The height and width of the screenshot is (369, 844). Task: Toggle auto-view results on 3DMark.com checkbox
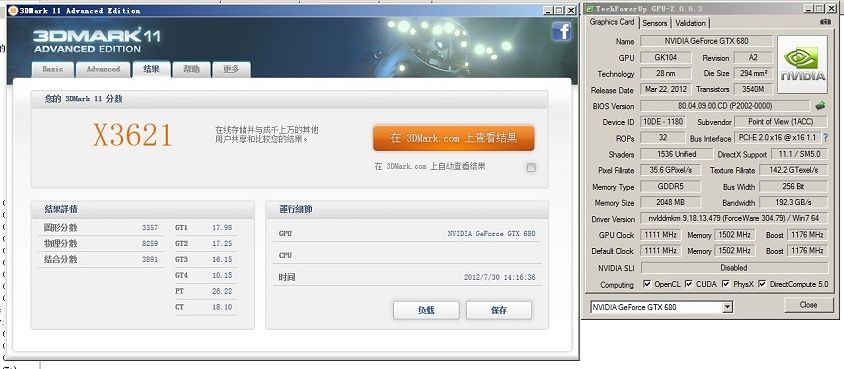coord(531,167)
